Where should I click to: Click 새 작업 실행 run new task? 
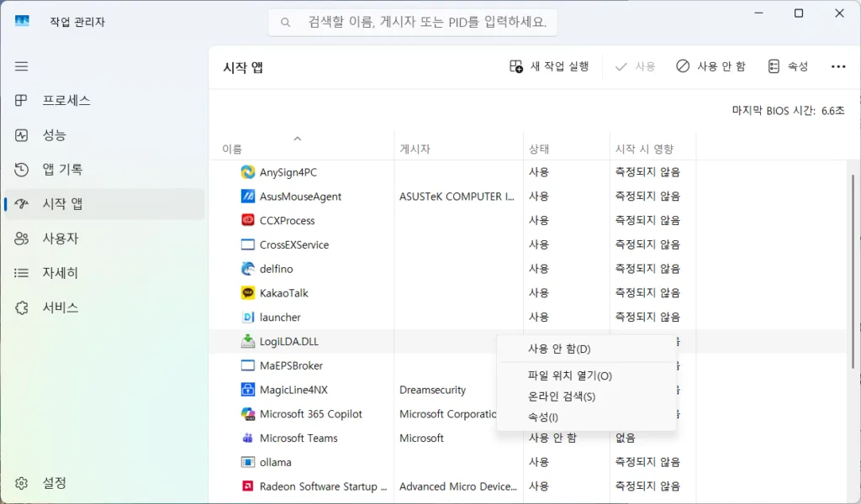tap(549, 66)
